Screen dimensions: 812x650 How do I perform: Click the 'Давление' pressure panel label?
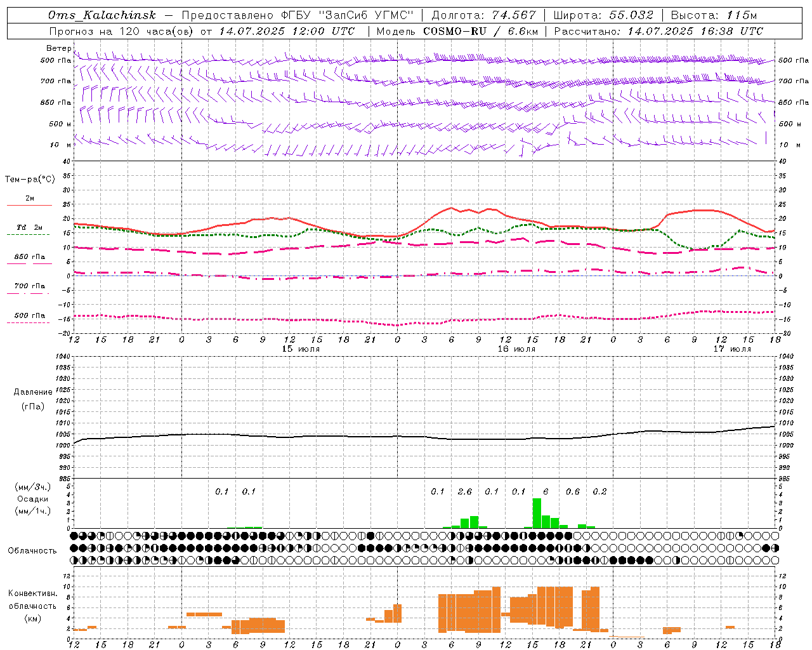[32, 392]
